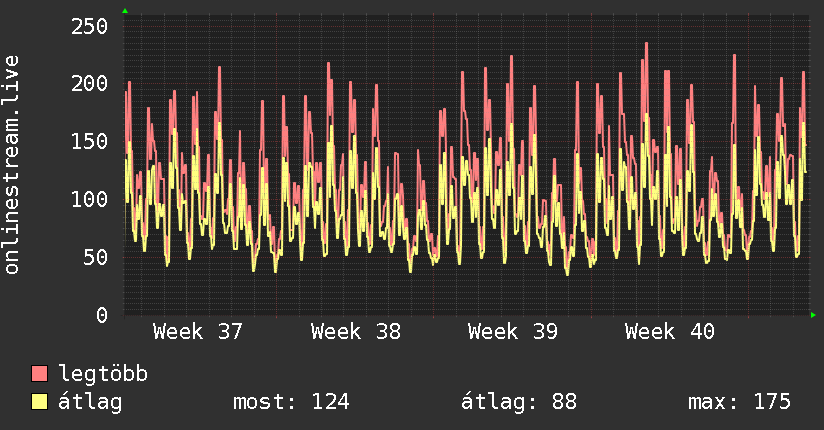Click the 250 y-axis label

89,26
